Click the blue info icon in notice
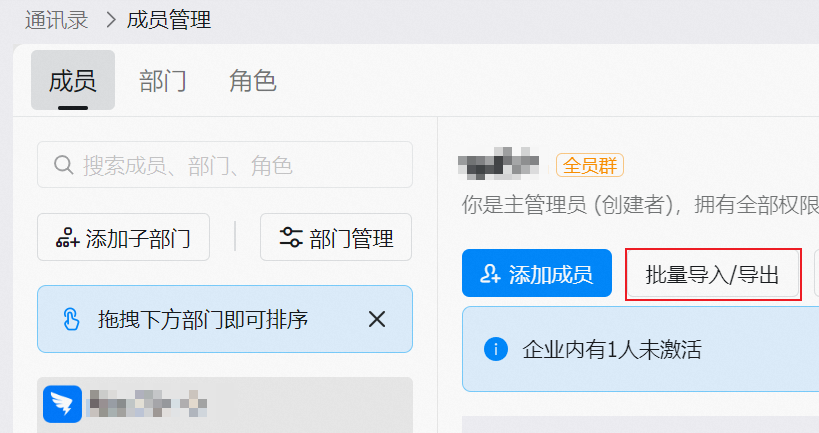Viewport: 819px width, 433px height. pyautogui.click(x=494, y=349)
